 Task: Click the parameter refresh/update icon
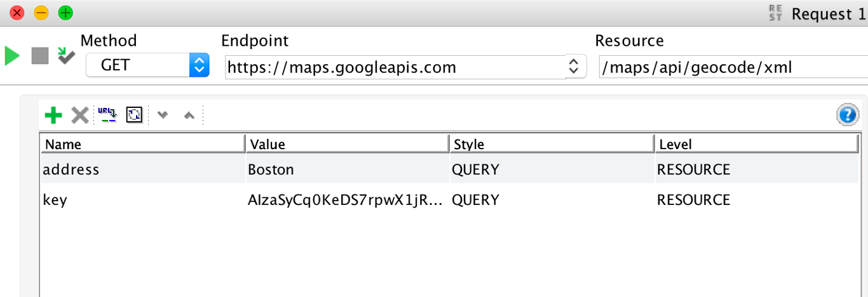tap(134, 115)
